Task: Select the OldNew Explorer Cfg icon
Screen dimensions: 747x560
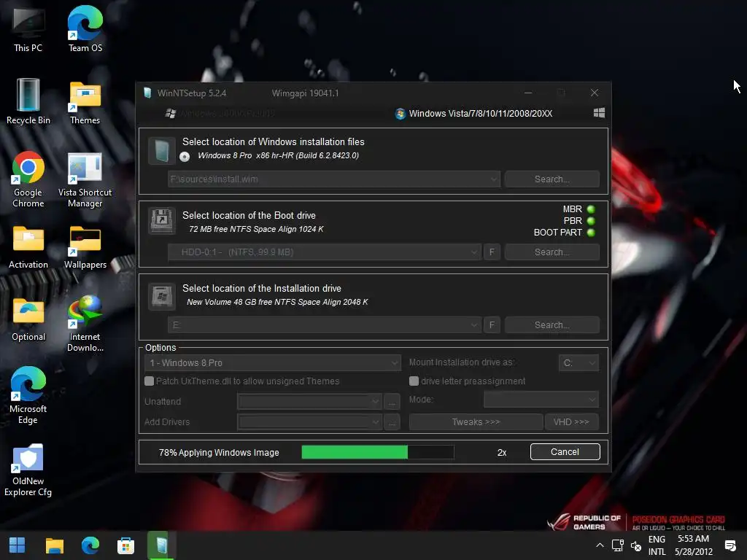Action: click(28, 470)
